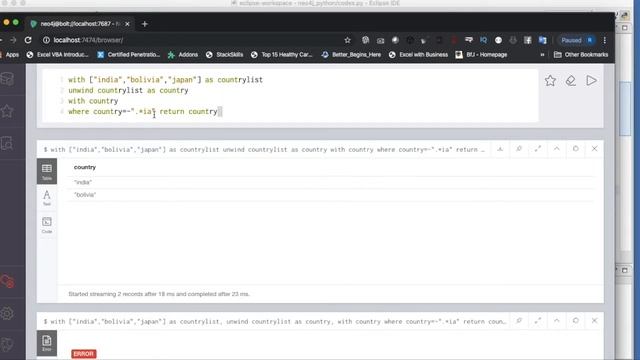
Task: Close the error result frame
Action: 594,321
